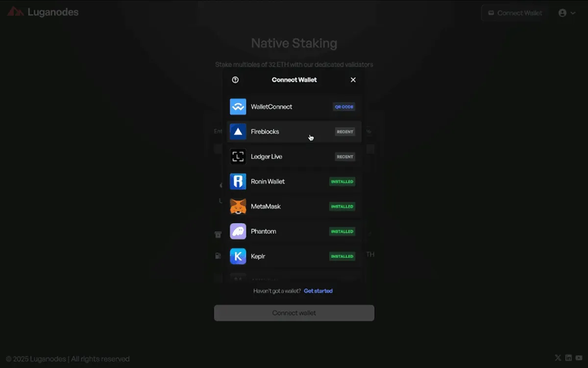This screenshot has height=368, width=588.
Task: Click the Native Staking heading
Action: (294, 43)
